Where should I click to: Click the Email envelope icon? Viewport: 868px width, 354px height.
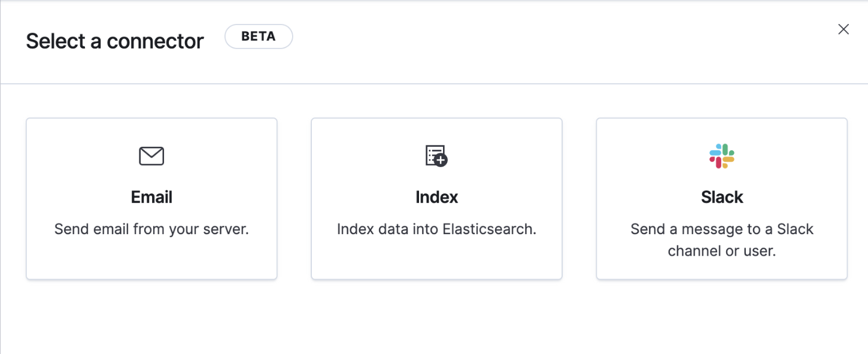point(151,156)
